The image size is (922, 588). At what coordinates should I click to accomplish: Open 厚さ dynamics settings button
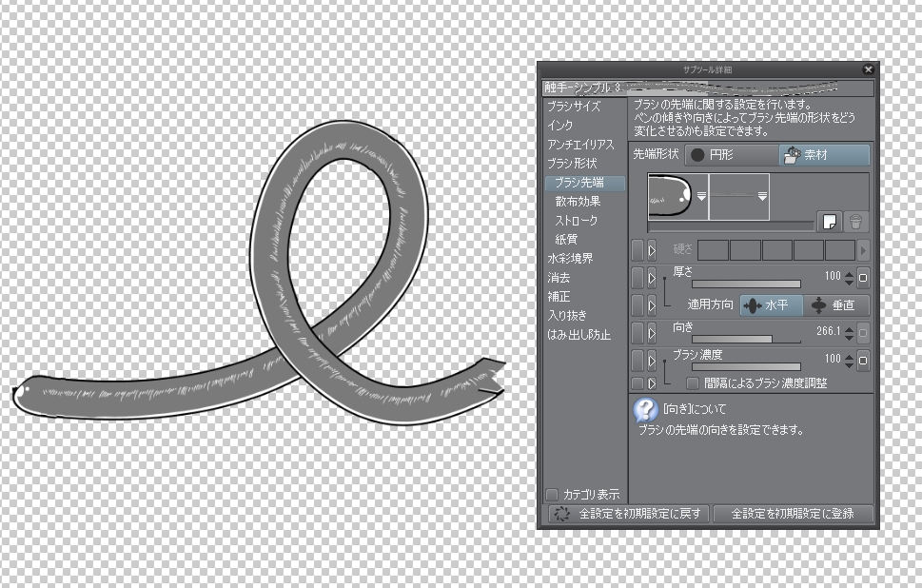tap(863, 278)
